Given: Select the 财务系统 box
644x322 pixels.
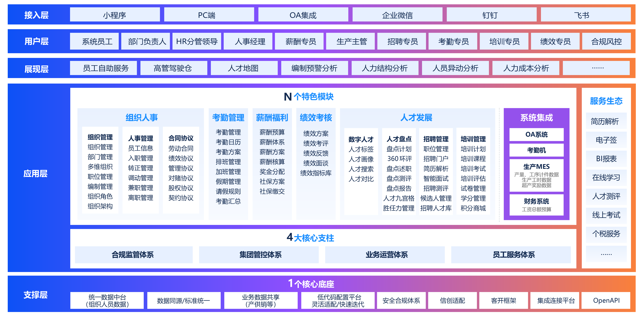Looking at the screenshot, I should click(536, 205).
